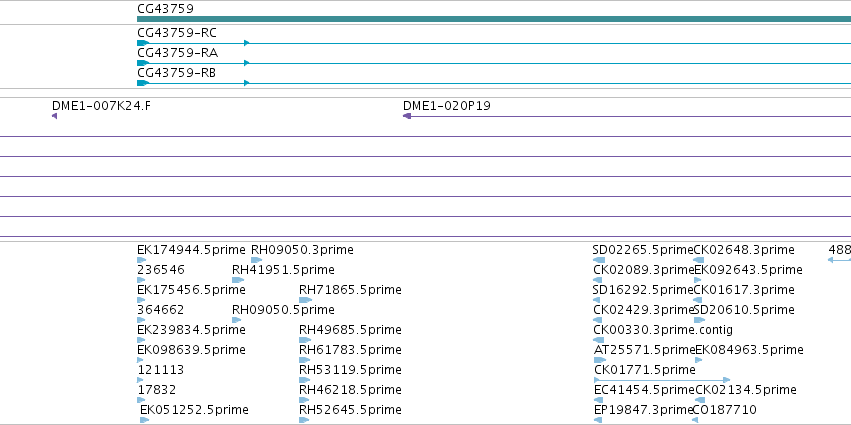
Task: Click the EK051252.5prime feature glyph
Action: pos(144,420)
